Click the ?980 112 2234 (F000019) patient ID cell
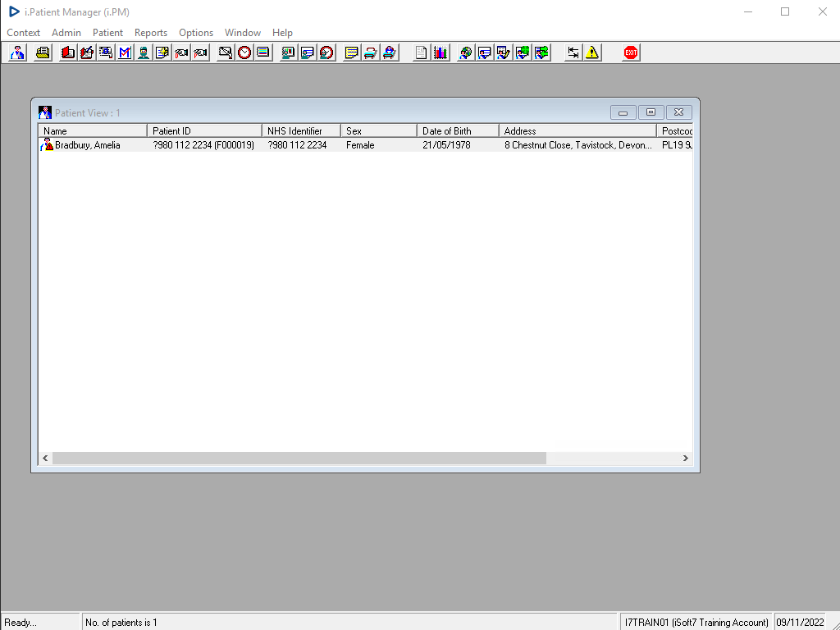The image size is (840, 630). click(203, 145)
